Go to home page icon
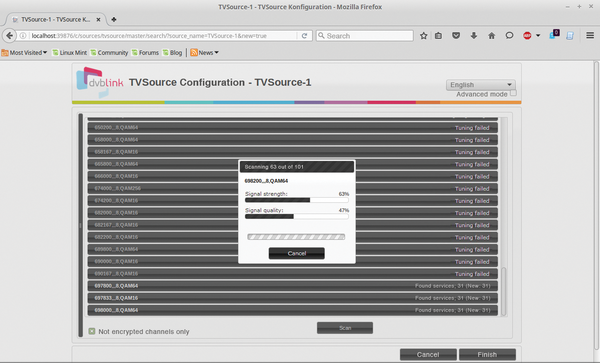Screen dimensions: 600x363 click(491, 36)
